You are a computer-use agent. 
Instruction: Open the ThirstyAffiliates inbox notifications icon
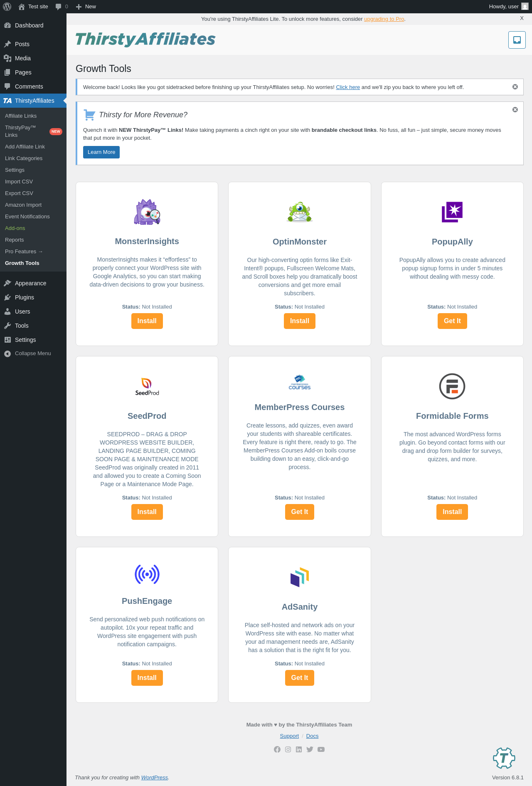517,40
